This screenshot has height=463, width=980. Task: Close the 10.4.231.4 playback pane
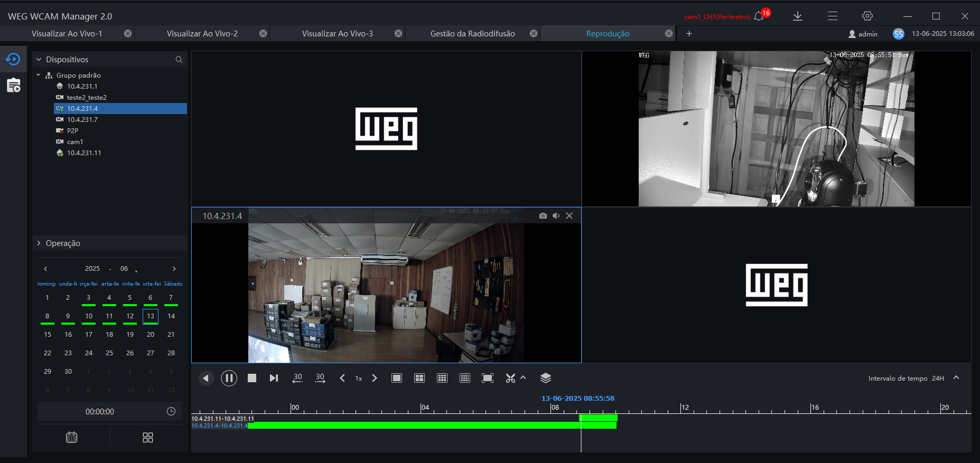coord(570,216)
